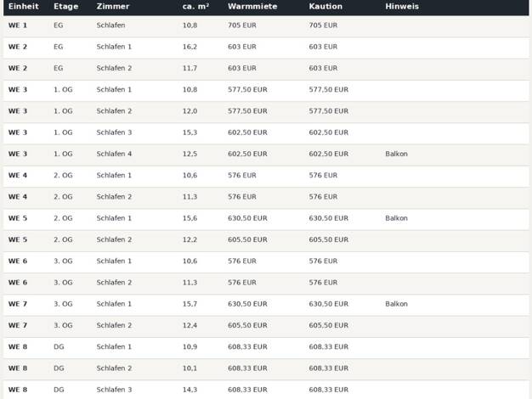Click the 'Einheit' column header
Screen dimensions: 532x399
click(24, 7)
